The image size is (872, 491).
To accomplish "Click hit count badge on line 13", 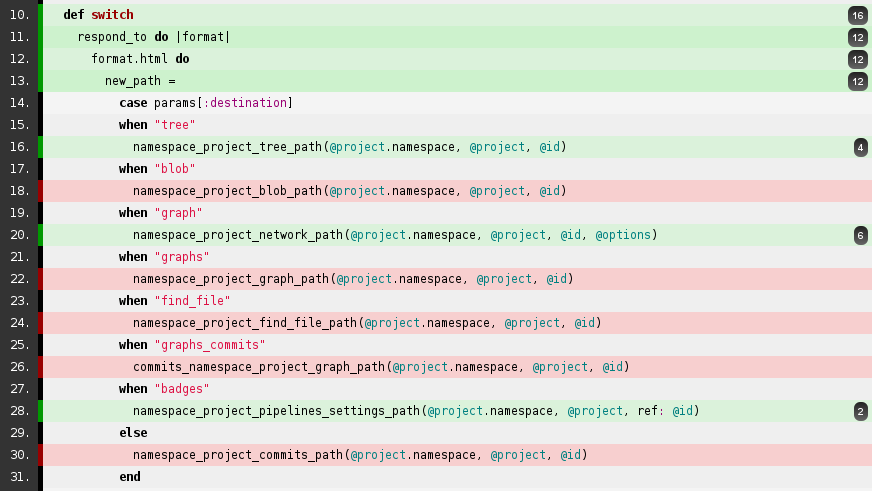I will click(x=858, y=82).
